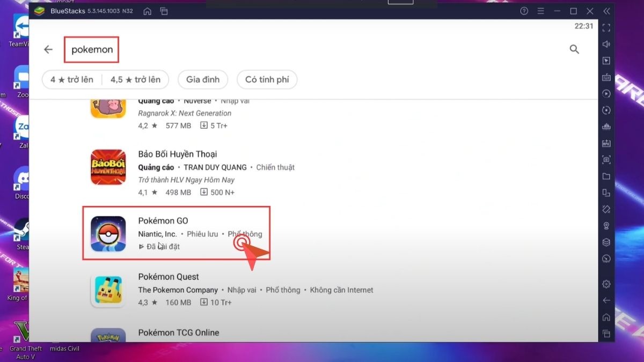Toggle the 'Gia đình' filter chip

click(x=203, y=79)
